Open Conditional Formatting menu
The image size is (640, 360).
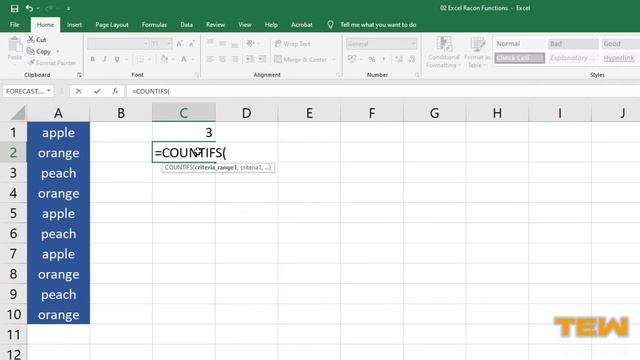(443, 52)
